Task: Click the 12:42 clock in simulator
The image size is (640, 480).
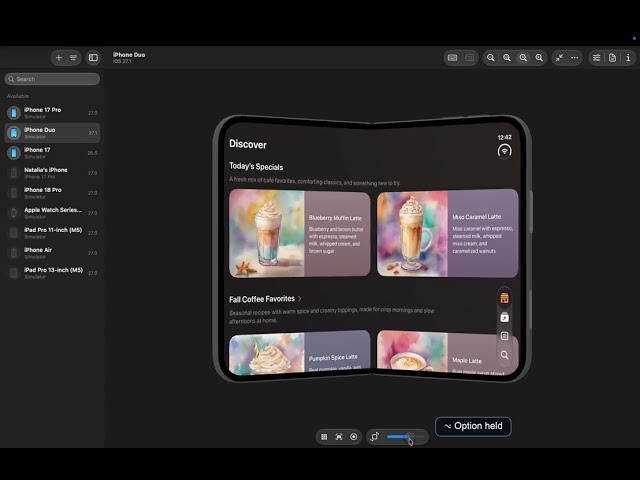Action: (504, 137)
